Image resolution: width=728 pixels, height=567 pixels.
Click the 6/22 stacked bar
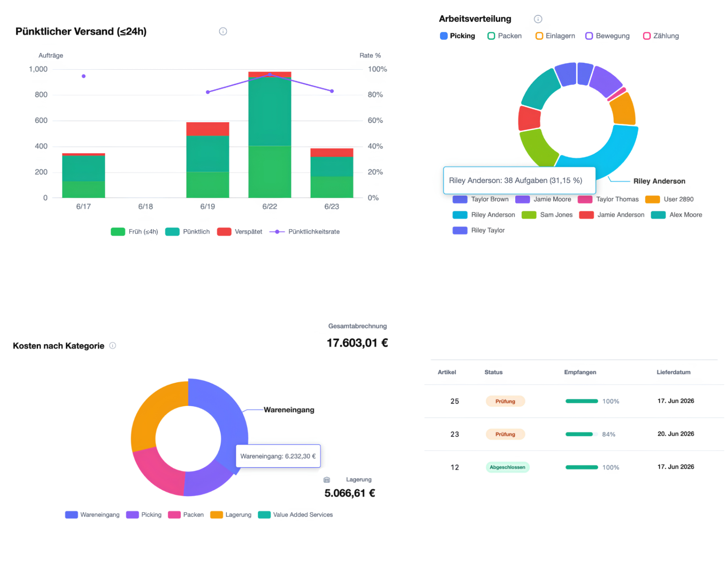(270, 135)
